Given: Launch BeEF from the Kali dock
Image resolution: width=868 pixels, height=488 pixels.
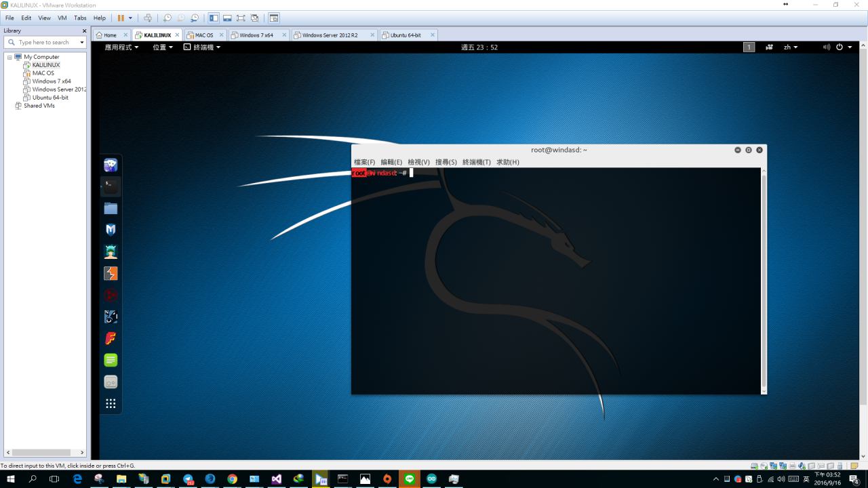Looking at the screenshot, I should coord(111,317).
